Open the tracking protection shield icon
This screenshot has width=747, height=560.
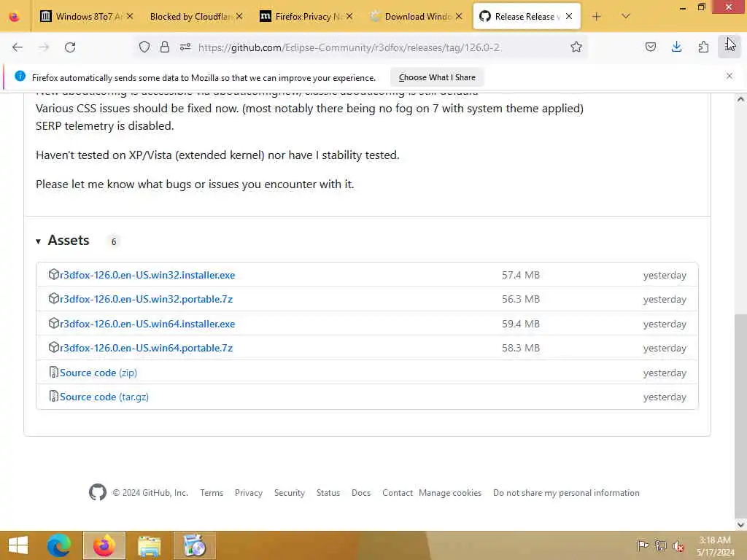[144, 47]
